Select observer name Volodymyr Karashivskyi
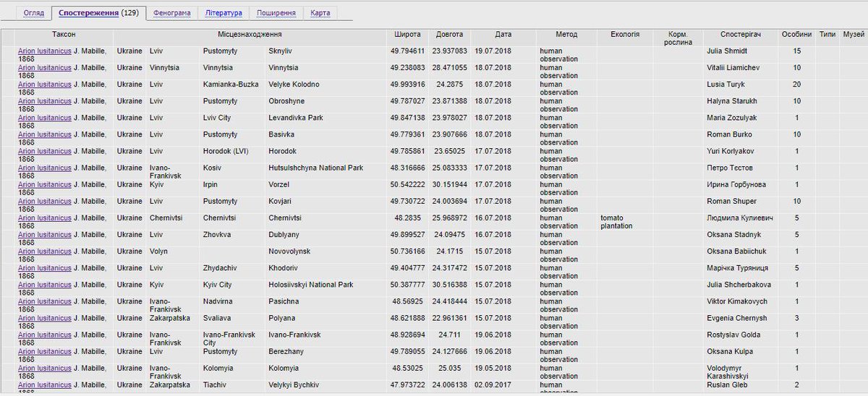 pyautogui.click(x=728, y=372)
